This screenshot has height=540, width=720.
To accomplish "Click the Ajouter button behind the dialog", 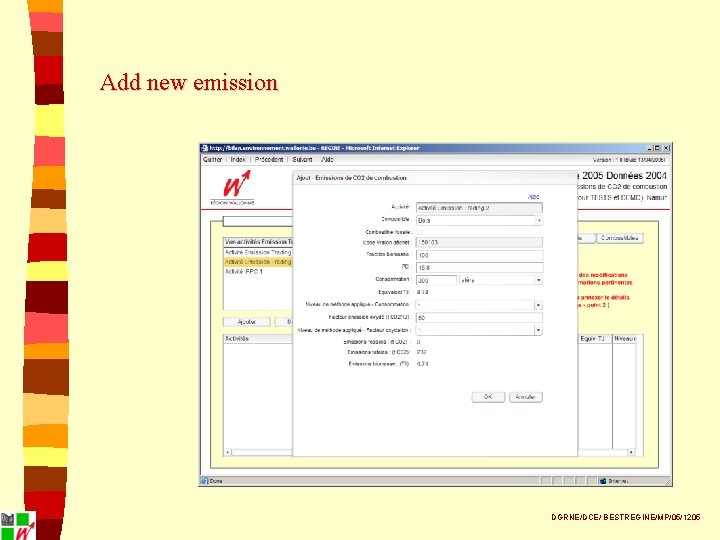I will pyautogui.click(x=247, y=322).
